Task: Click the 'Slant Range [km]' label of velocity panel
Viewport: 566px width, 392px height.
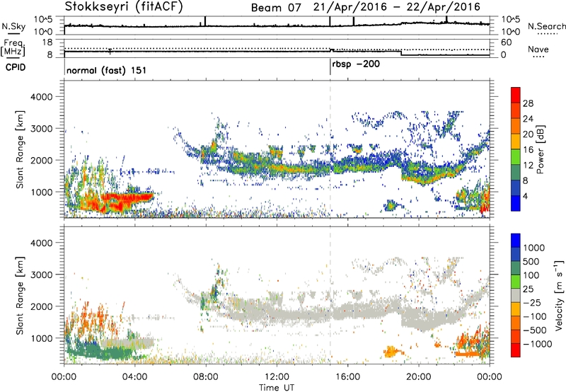Action: coord(21,296)
